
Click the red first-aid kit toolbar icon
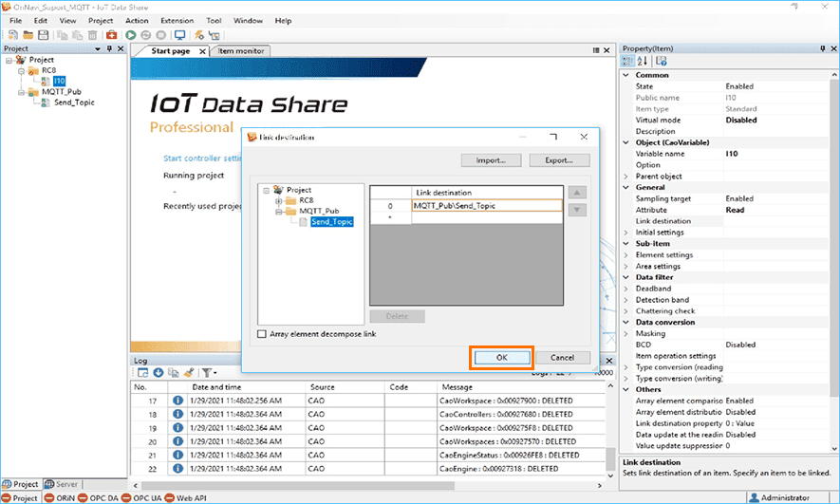click(111, 35)
